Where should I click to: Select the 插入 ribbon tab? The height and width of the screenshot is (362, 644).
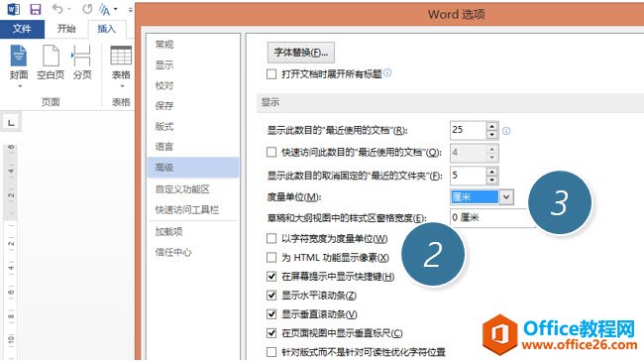[106, 29]
